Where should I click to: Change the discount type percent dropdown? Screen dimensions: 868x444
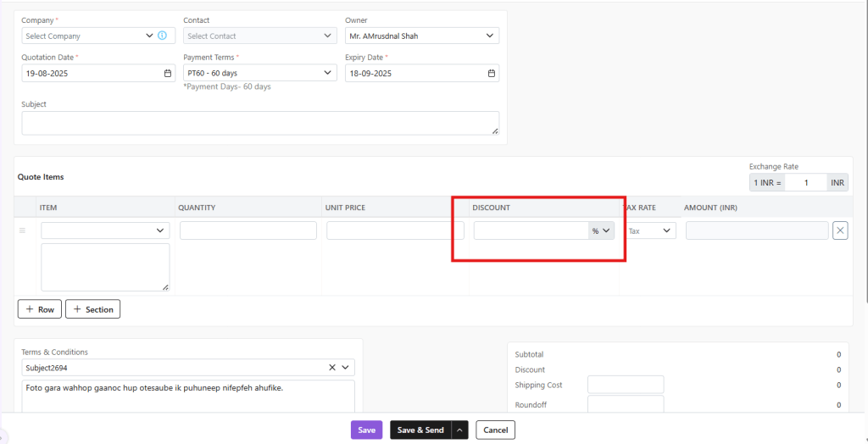(x=601, y=230)
